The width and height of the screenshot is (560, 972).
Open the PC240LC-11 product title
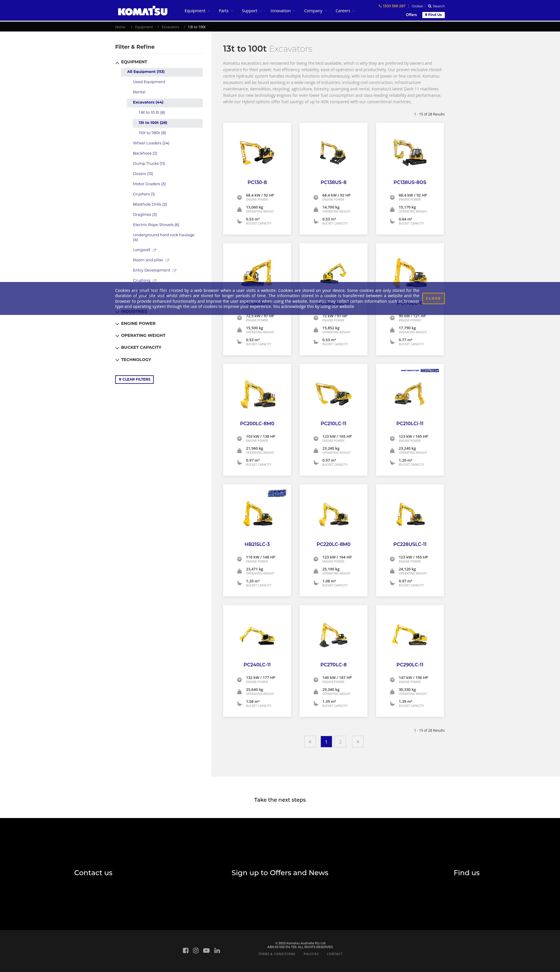click(257, 665)
